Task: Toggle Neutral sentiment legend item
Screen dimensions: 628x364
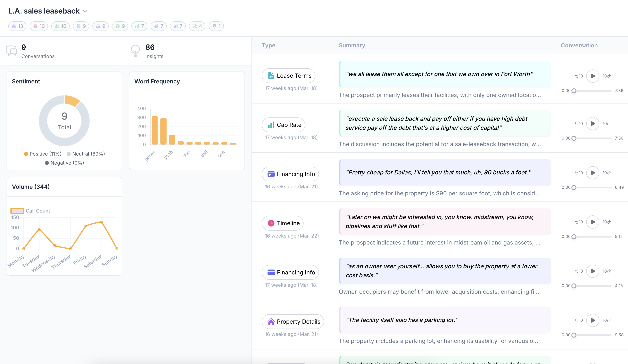Action: (86, 154)
